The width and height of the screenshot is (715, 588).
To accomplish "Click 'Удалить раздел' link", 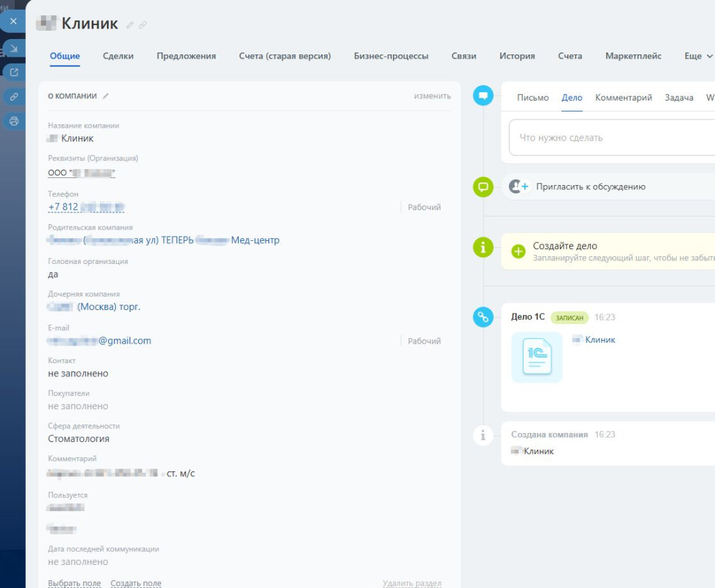I will [x=412, y=583].
